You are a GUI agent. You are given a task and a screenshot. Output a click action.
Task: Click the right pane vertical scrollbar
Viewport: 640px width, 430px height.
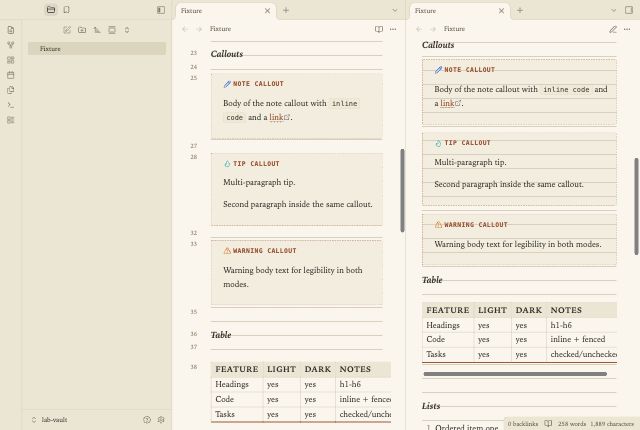coord(636,206)
